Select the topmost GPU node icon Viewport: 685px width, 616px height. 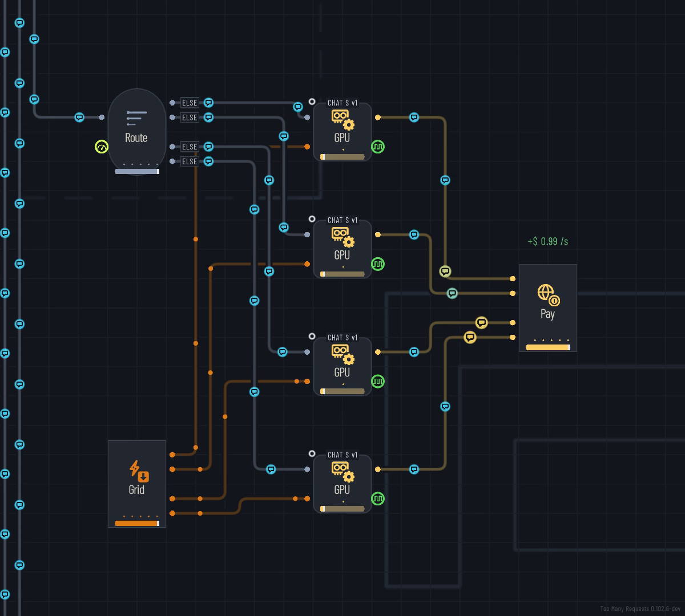342,120
